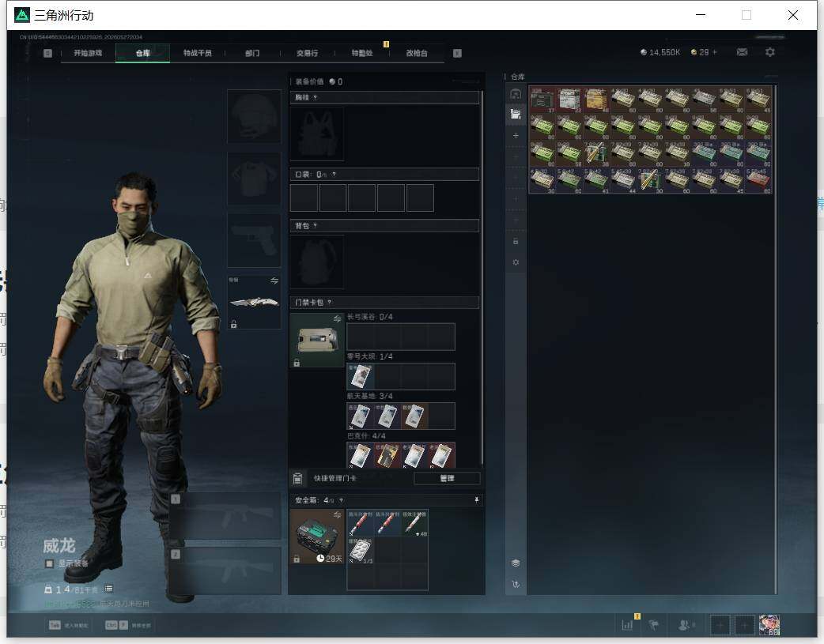Screen dimensions: 824x644
Task: Click the first empty squad plus slot
Action: pyautogui.click(x=720, y=625)
